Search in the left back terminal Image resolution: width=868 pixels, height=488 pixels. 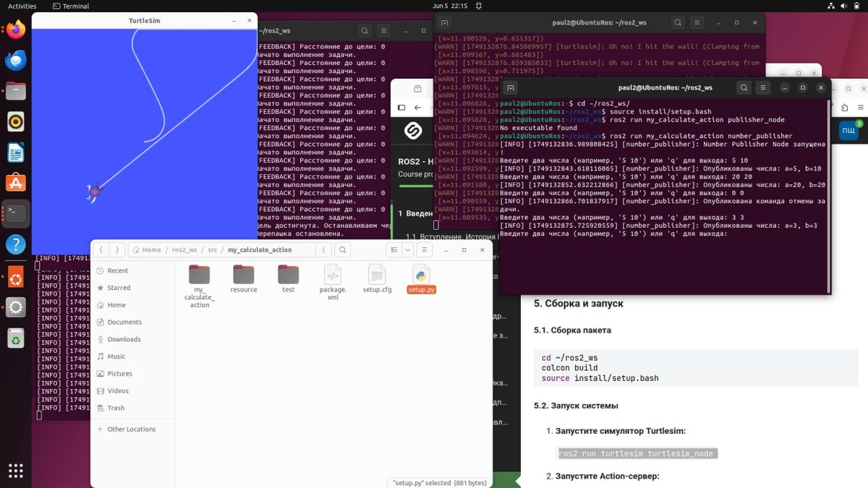coord(365,31)
